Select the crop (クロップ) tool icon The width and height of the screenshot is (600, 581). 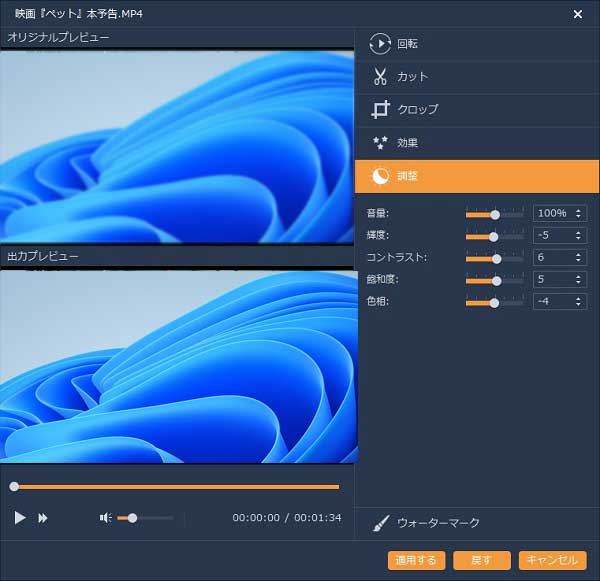tap(380, 110)
